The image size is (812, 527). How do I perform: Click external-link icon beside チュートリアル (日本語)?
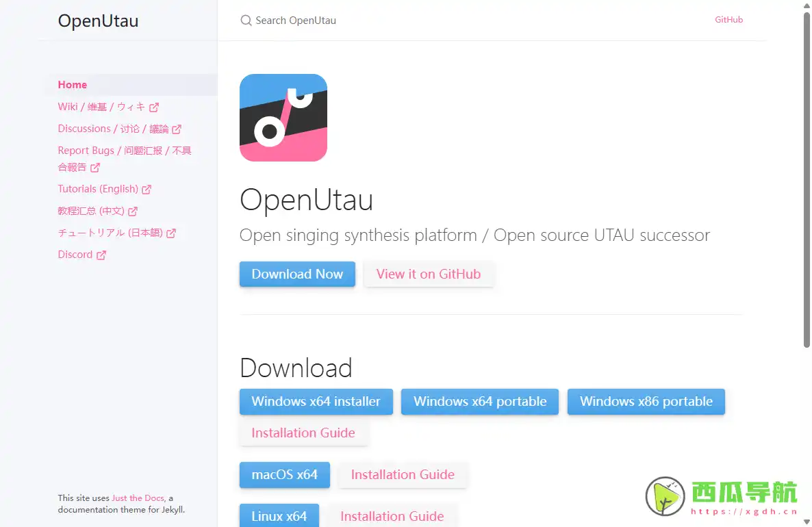tap(171, 233)
